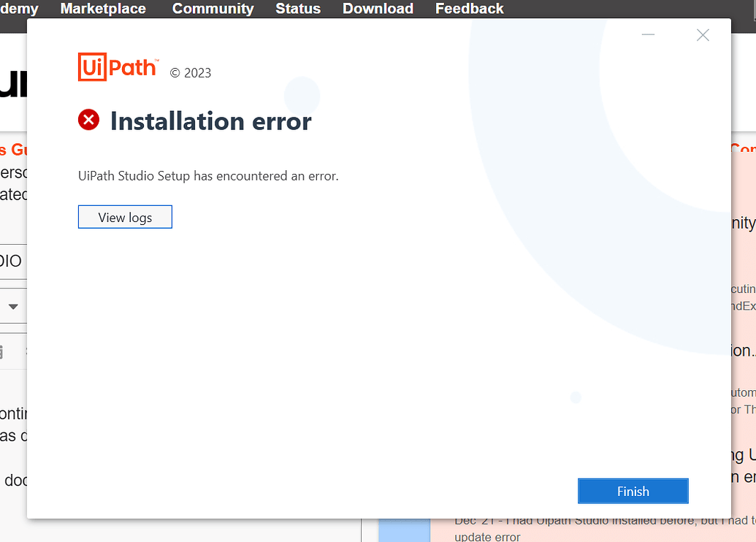
Task: Open the Marketplace menu
Action: pos(102,9)
